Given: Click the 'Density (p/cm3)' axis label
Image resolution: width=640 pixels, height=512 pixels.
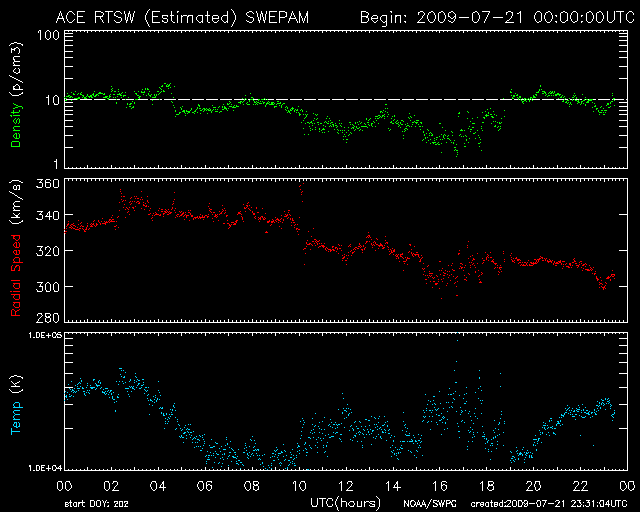Looking at the screenshot, I should tap(16, 95).
